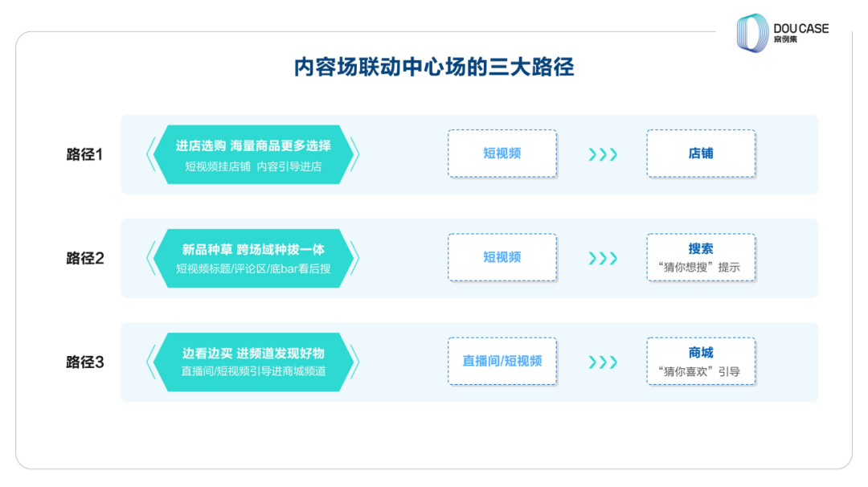Click the DOU CASE 案例集 brand text
The height and width of the screenshot is (487, 868).
[800, 33]
